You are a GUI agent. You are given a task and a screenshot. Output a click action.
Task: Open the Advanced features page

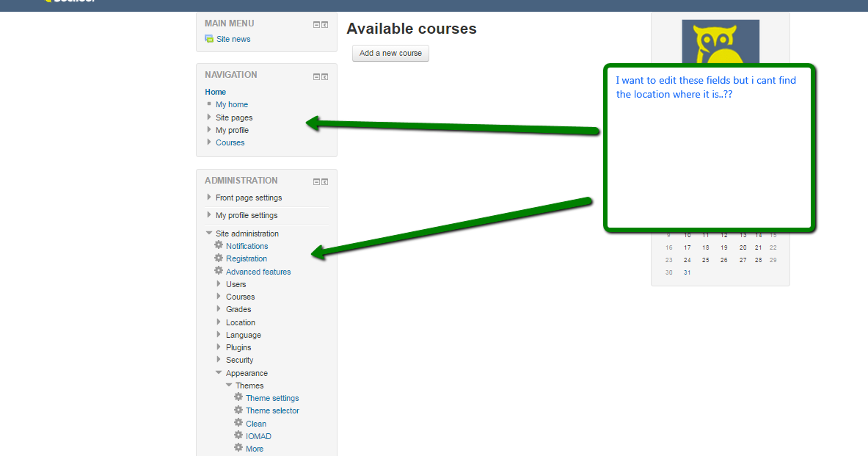coord(258,272)
